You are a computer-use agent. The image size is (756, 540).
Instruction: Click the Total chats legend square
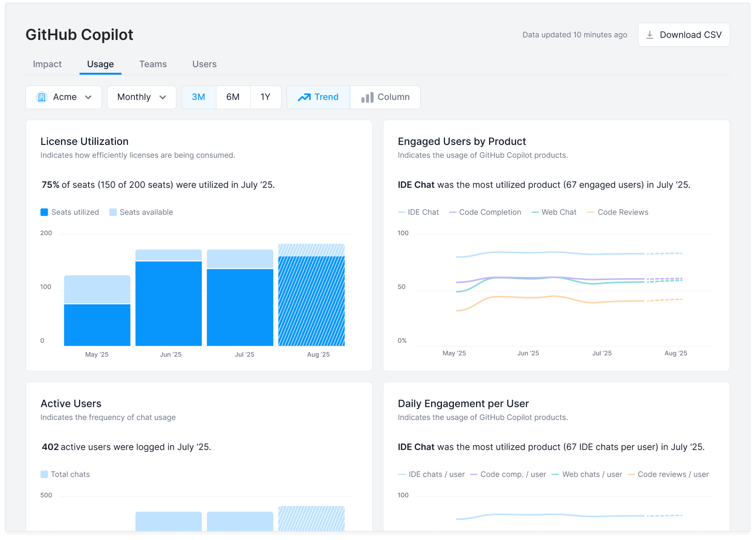click(44, 474)
